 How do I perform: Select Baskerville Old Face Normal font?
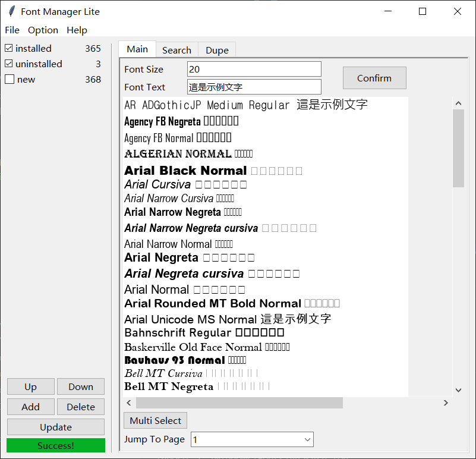click(x=207, y=347)
